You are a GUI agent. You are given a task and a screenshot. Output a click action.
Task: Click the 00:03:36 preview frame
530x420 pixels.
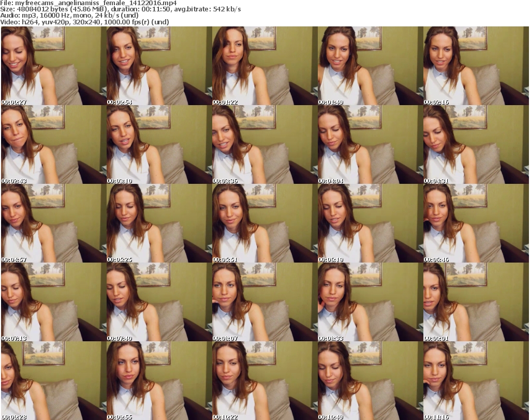point(264,144)
